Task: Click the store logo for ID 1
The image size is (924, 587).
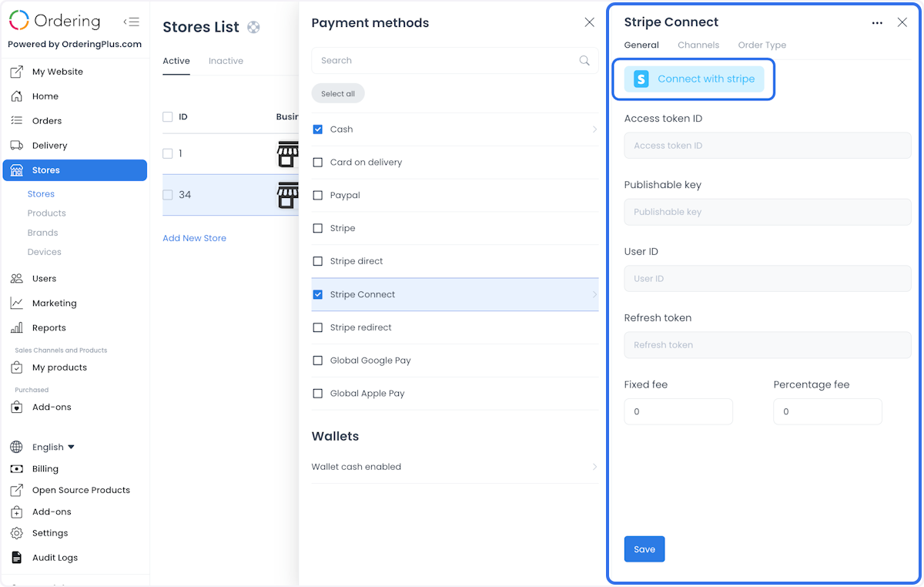Action: click(x=288, y=154)
